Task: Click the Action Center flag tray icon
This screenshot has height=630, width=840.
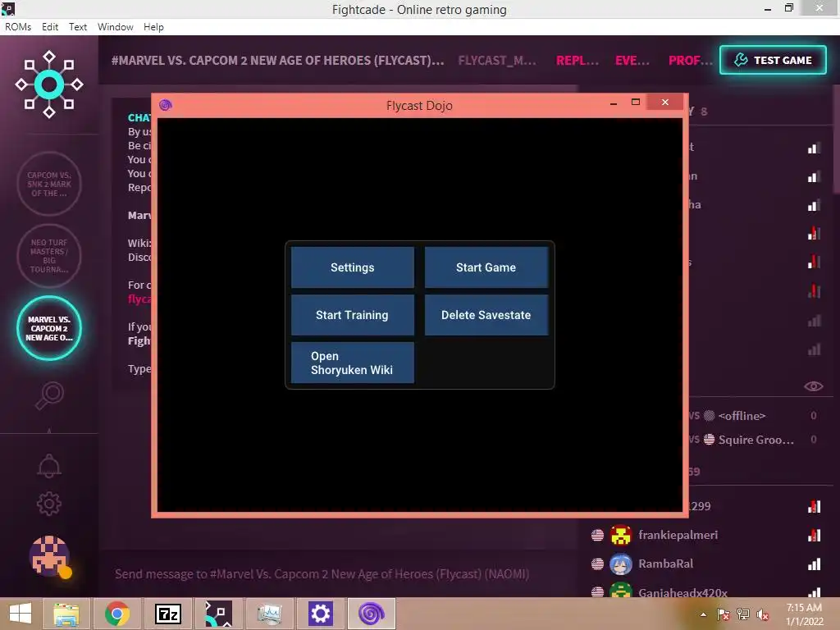Action: [724, 614]
